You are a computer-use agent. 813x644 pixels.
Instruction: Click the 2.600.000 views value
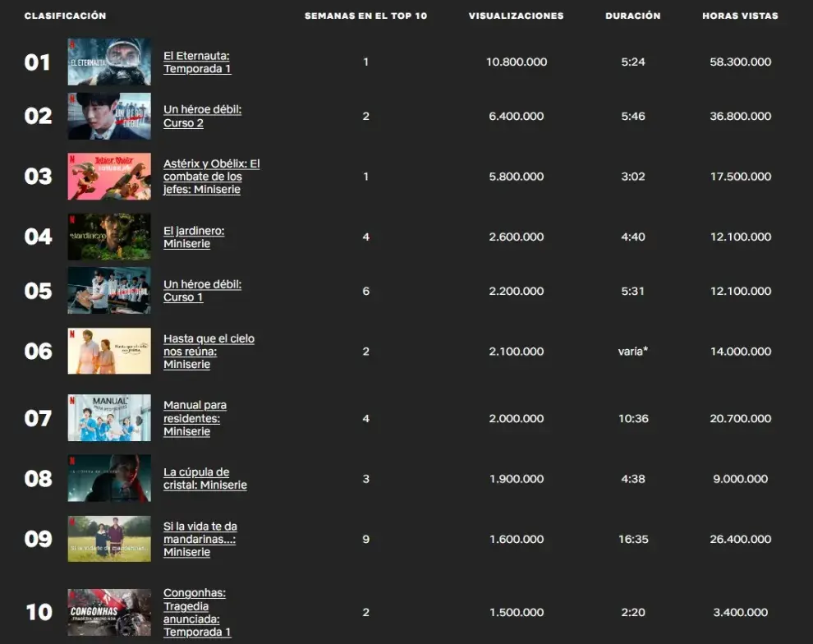pyautogui.click(x=517, y=237)
